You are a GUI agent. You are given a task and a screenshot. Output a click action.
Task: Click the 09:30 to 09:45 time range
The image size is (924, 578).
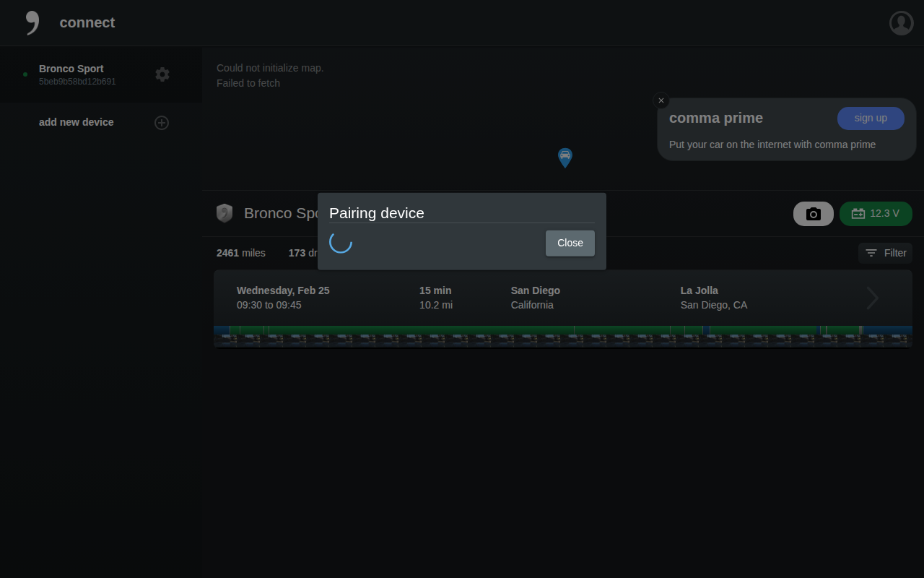(x=269, y=305)
